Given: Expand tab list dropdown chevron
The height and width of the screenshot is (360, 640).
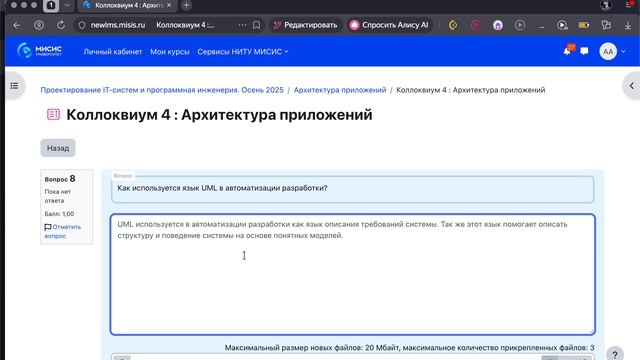Looking at the screenshot, I should (67, 5).
